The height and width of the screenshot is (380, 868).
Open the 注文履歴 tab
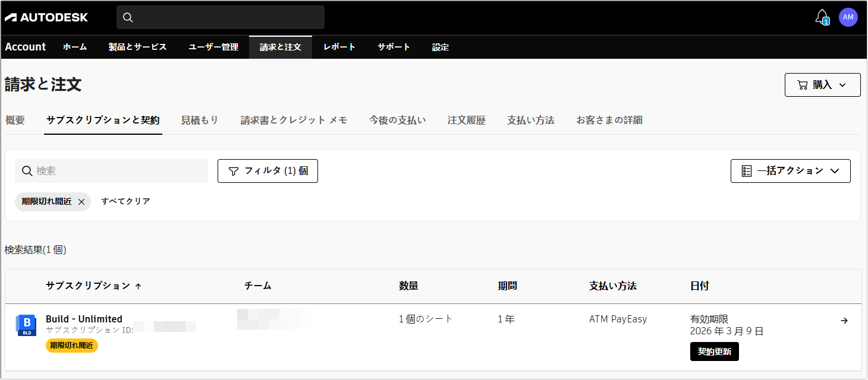point(467,120)
